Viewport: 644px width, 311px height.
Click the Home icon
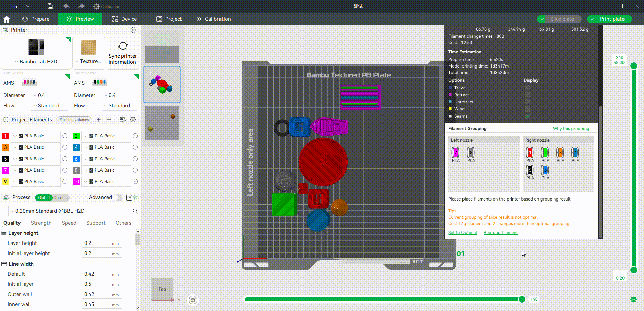[x=6, y=19]
